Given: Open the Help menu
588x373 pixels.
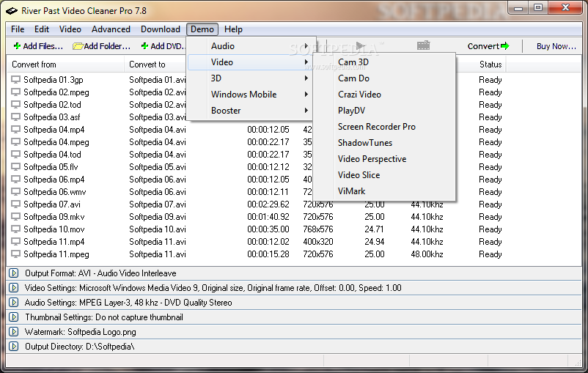Looking at the screenshot, I should click(x=233, y=29).
